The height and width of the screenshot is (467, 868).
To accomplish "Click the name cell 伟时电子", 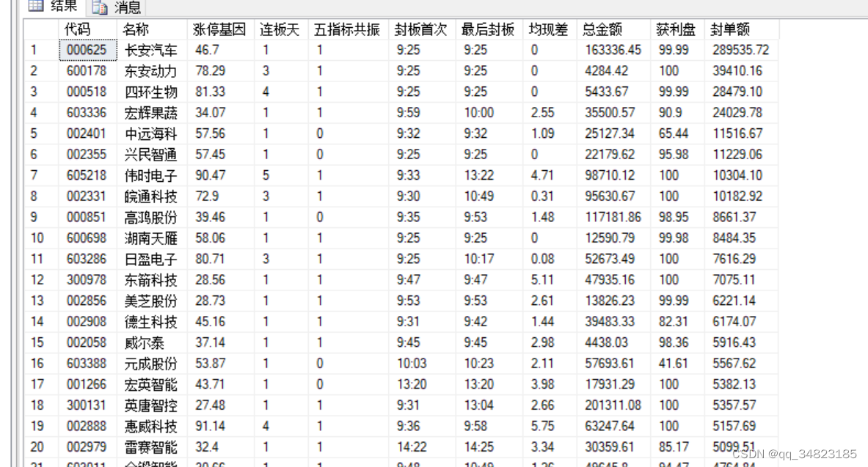I will pos(152,175).
